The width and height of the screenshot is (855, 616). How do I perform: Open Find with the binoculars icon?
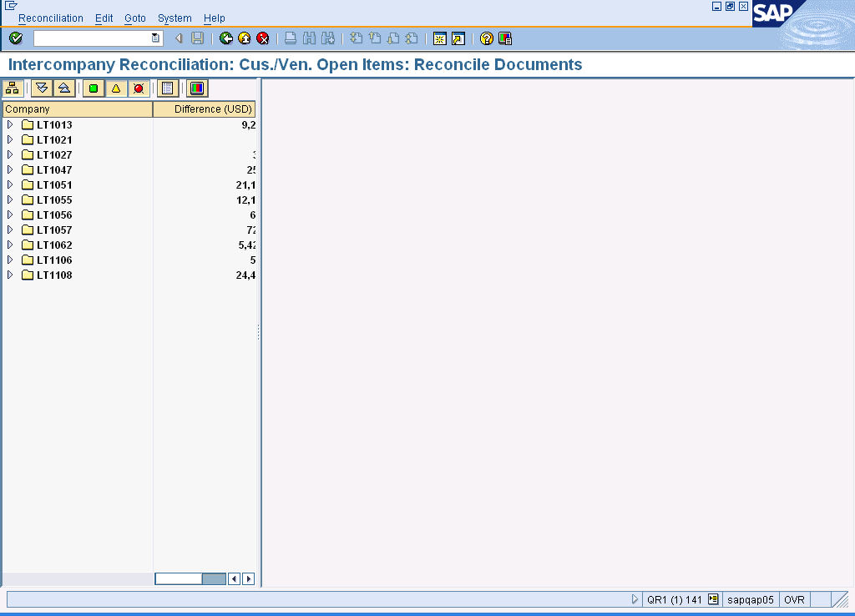coord(309,38)
